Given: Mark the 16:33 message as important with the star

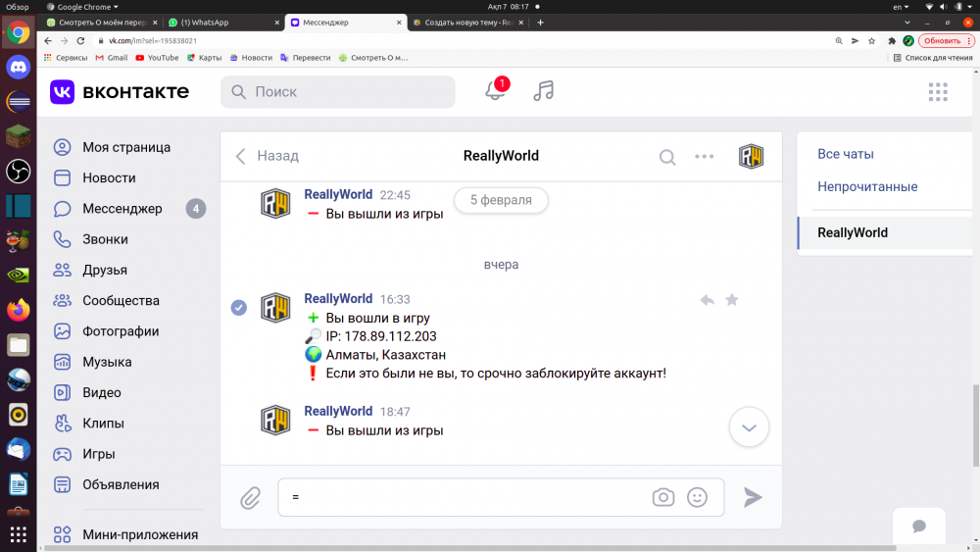Looking at the screenshot, I should [x=731, y=300].
